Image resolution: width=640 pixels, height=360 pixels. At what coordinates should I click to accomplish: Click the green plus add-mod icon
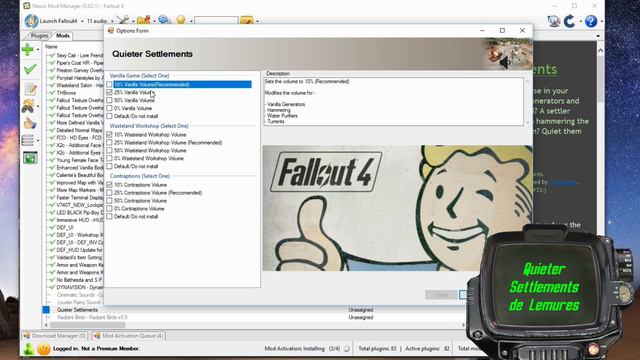(x=28, y=50)
